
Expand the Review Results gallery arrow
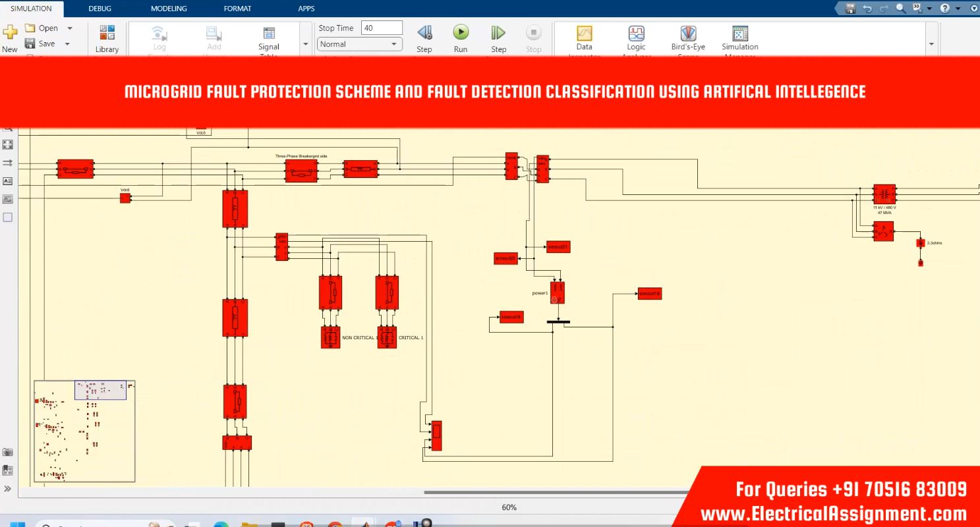pyautogui.click(x=931, y=44)
